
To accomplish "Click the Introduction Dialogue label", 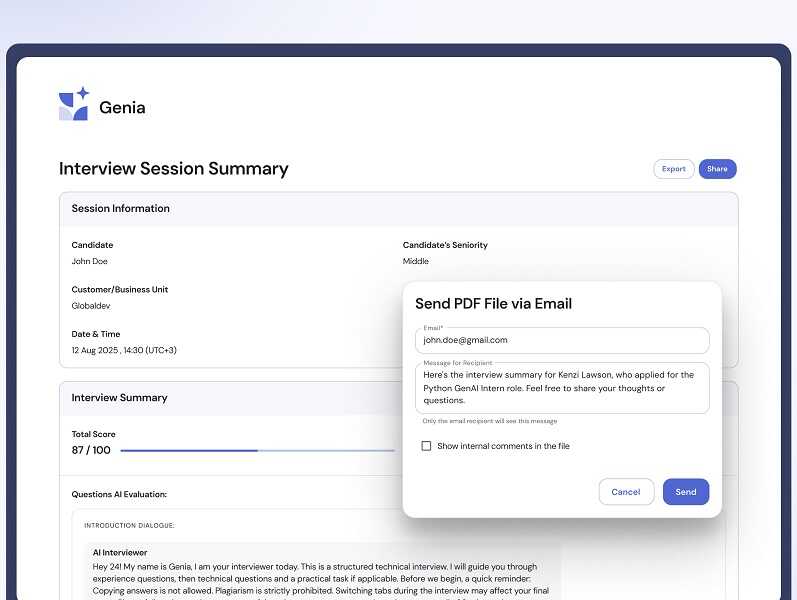I will pos(129,525).
